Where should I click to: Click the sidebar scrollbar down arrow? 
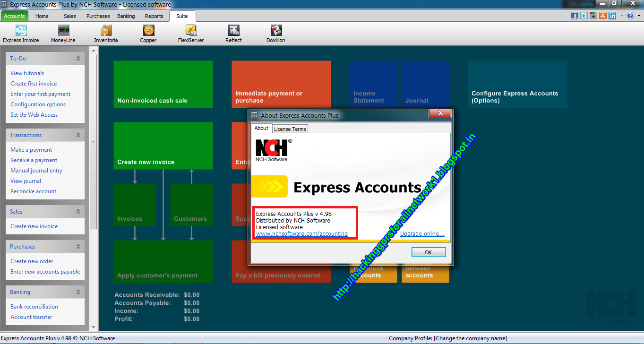pos(93,327)
